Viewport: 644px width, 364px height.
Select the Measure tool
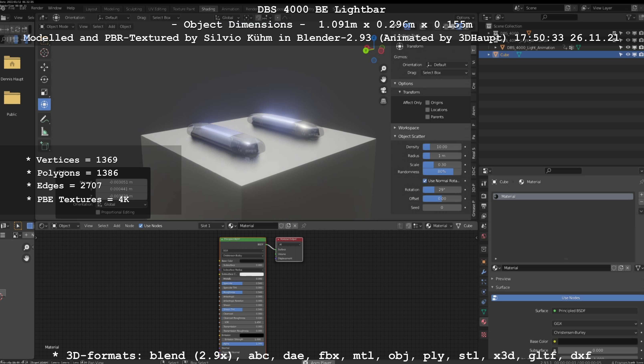pyautogui.click(x=44, y=131)
